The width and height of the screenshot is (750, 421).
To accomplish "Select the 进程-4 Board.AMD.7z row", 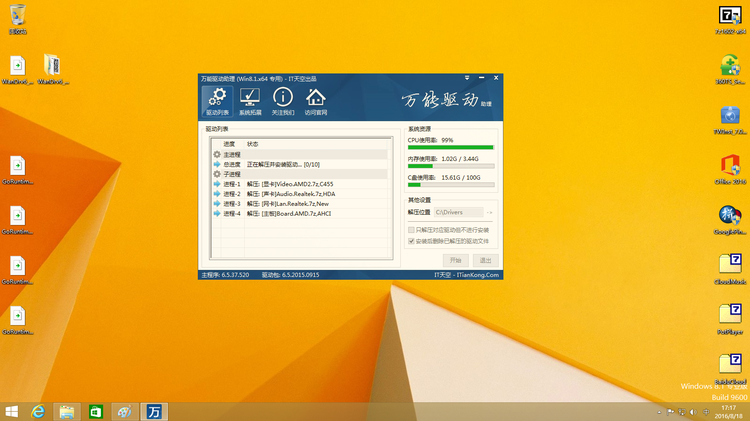I will tap(300, 213).
